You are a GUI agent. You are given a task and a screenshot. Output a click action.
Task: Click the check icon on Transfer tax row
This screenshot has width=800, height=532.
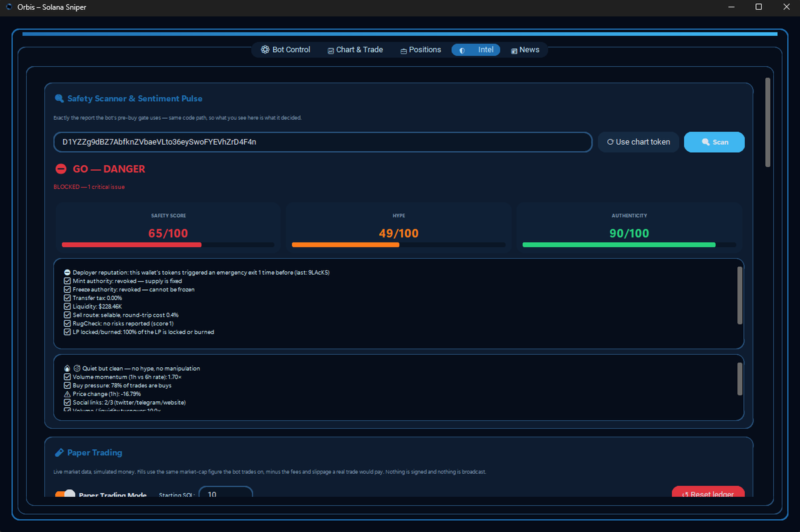67,298
